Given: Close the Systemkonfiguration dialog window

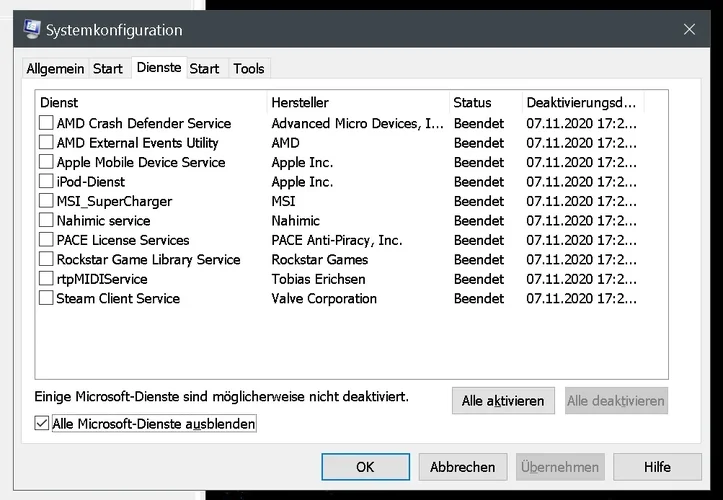Looking at the screenshot, I should pos(690,30).
